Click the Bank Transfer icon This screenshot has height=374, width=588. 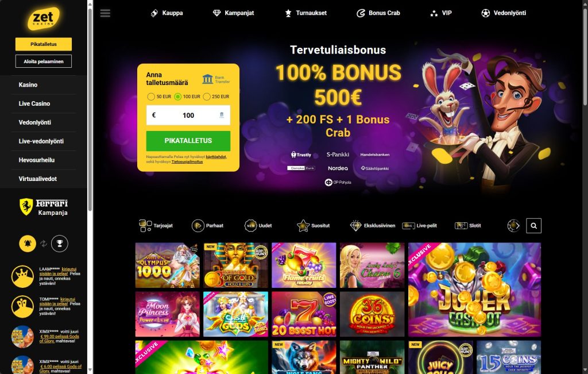tap(216, 79)
